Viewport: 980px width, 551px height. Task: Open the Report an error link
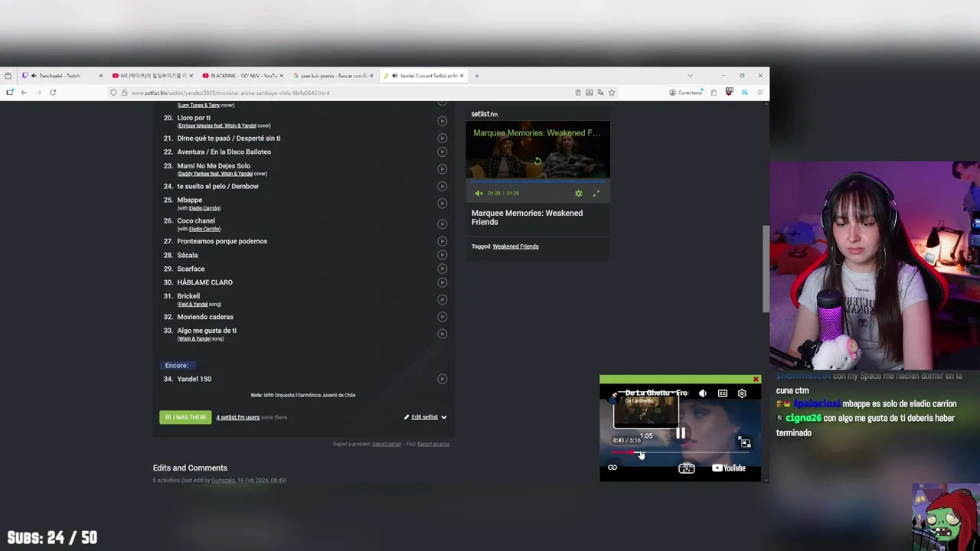(433, 444)
